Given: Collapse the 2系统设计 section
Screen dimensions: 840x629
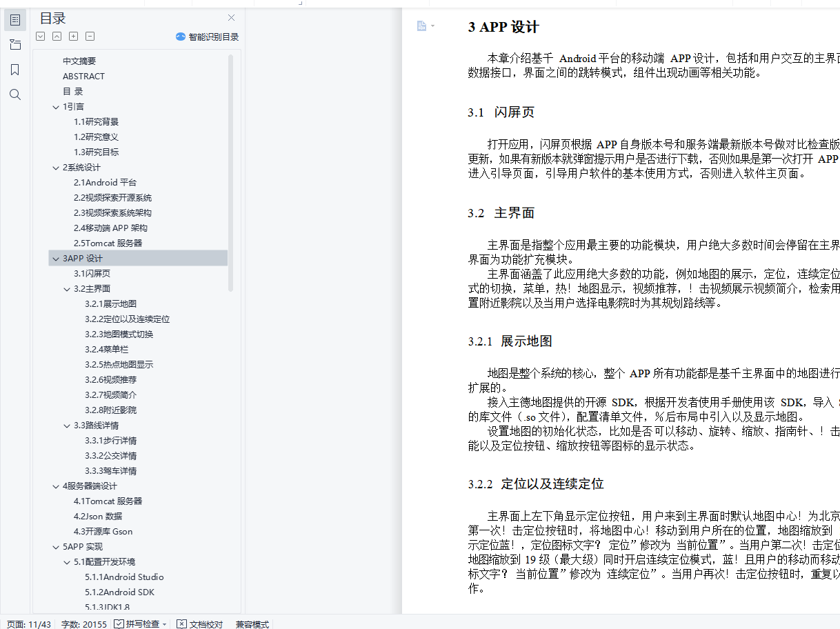Looking at the screenshot, I should coord(56,167).
